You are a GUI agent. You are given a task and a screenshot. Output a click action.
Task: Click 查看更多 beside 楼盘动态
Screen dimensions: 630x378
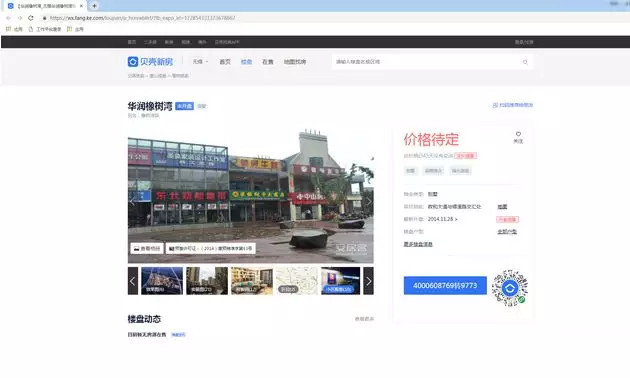point(364,319)
